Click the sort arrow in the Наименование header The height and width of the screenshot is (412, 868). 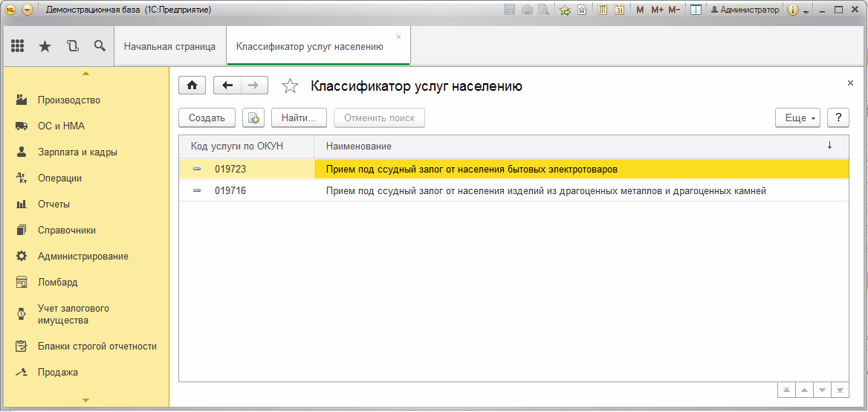point(829,146)
